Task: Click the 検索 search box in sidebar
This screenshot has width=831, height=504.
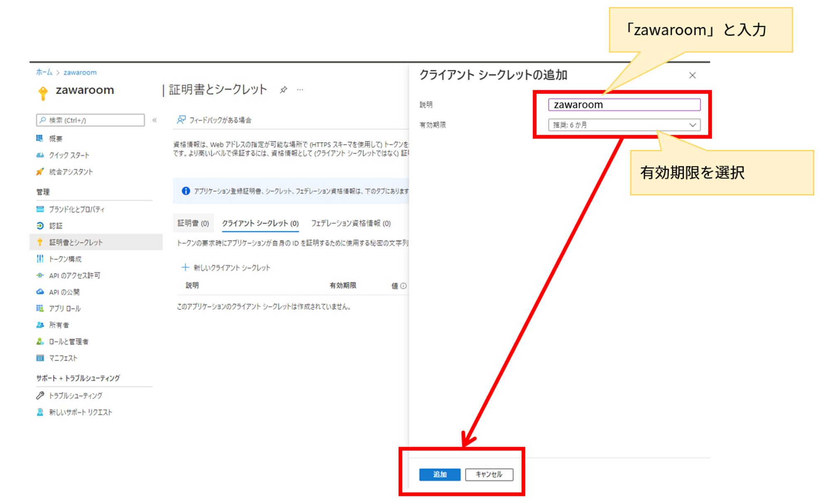Action: click(91, 120)
